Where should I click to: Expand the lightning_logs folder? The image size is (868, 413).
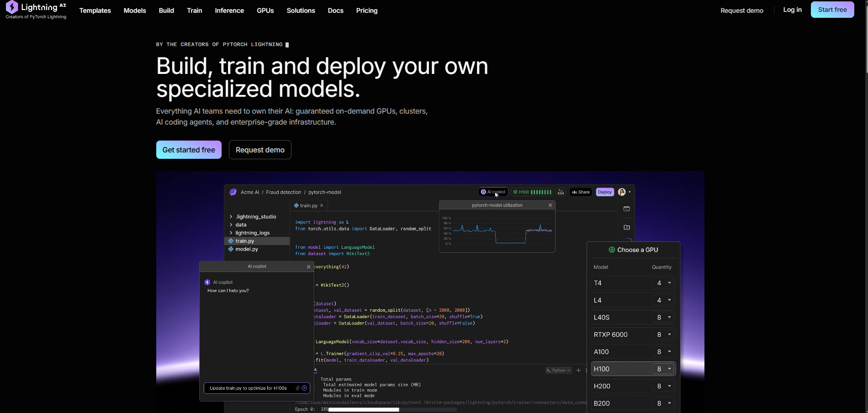coord(231,233)
